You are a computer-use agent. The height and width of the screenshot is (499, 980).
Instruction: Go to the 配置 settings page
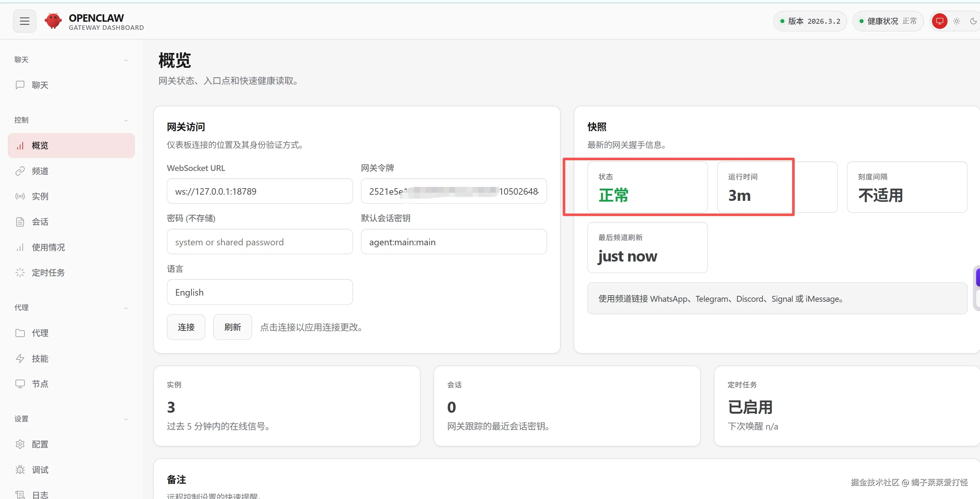(x=40, y=444)
